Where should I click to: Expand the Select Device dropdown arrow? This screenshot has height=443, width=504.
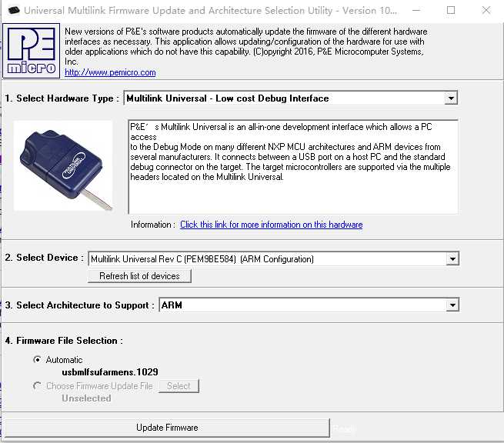click(x=452, y=259)
